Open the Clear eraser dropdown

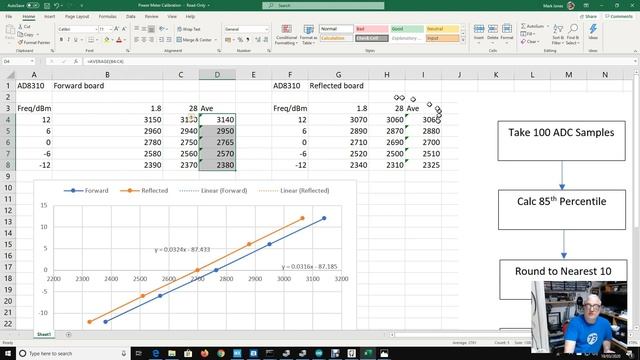(530, 42)
